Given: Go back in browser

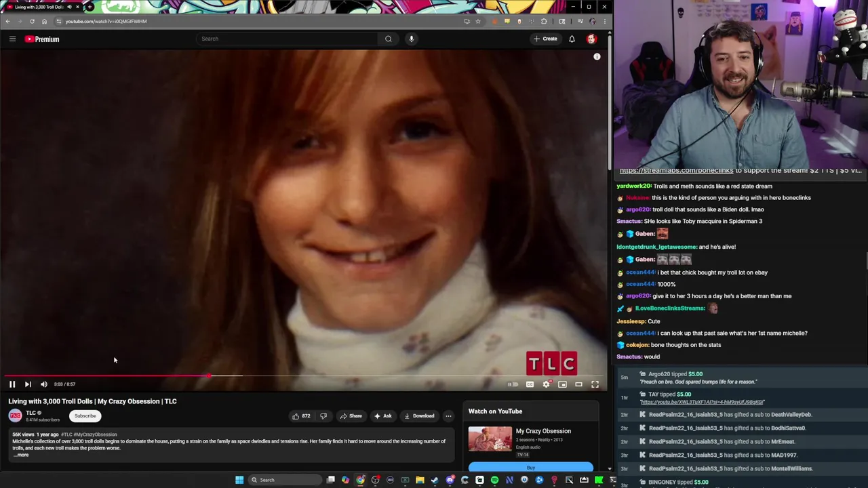Looking at the screenshot, I should click(x=7, y=21).
